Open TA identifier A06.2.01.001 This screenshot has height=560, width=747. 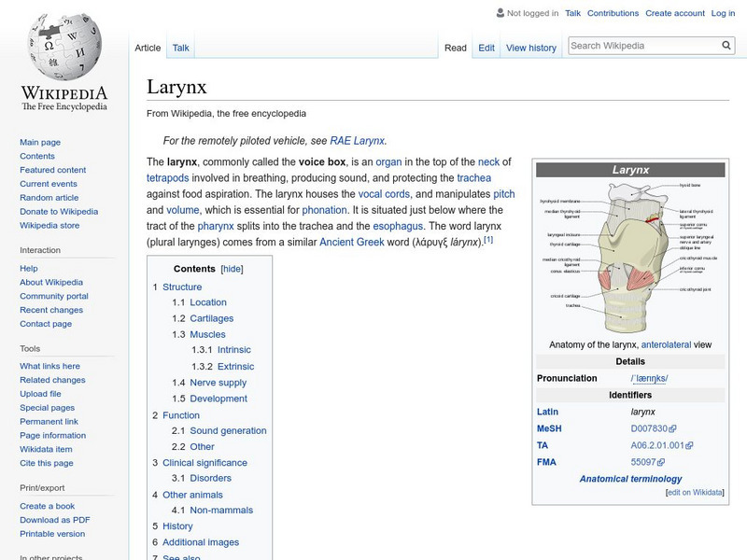pos(662,445)
